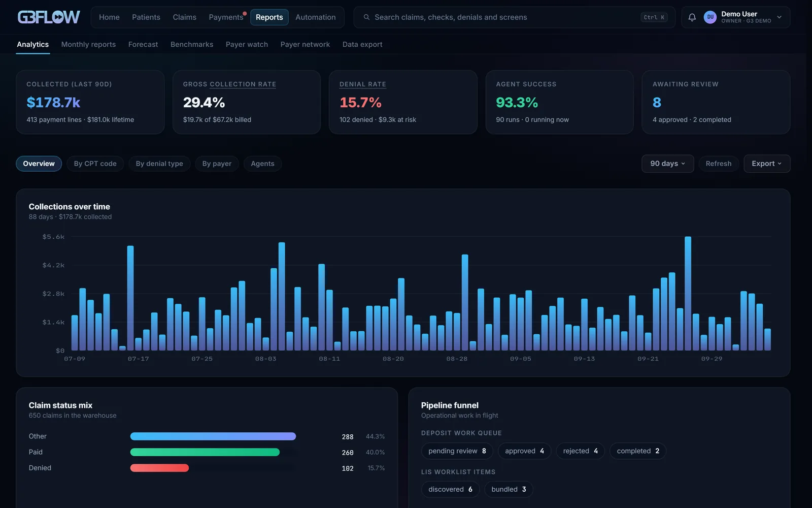
Task: Select the Overview filter pill
Action: [39, 164]
